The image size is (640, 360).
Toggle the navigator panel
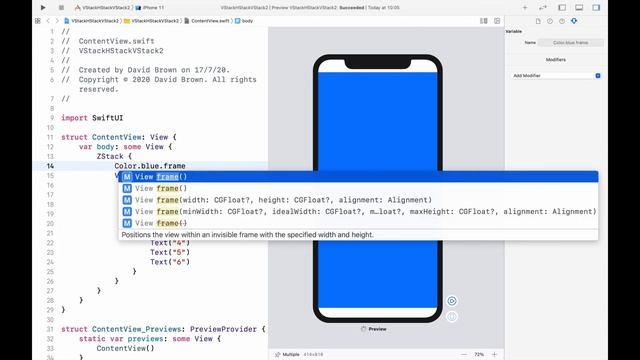[x=562, y=7]
